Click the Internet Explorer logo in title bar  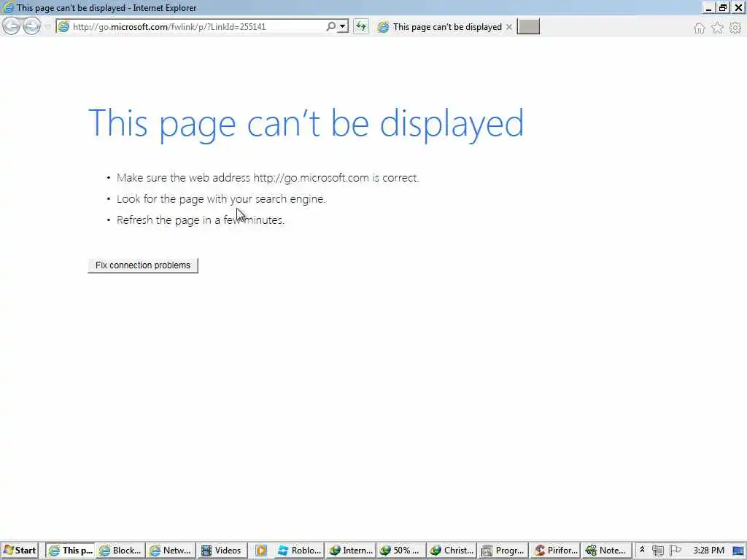7,7
